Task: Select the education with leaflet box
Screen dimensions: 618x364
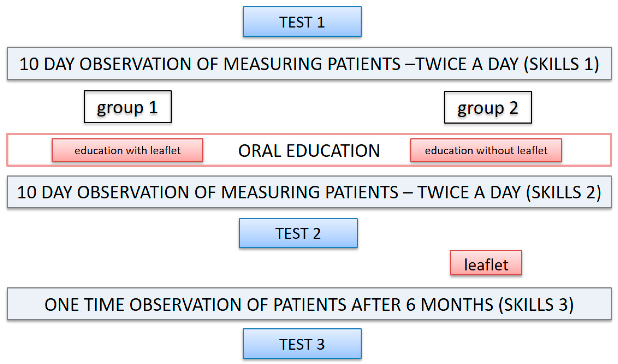Action: point(127,150)
